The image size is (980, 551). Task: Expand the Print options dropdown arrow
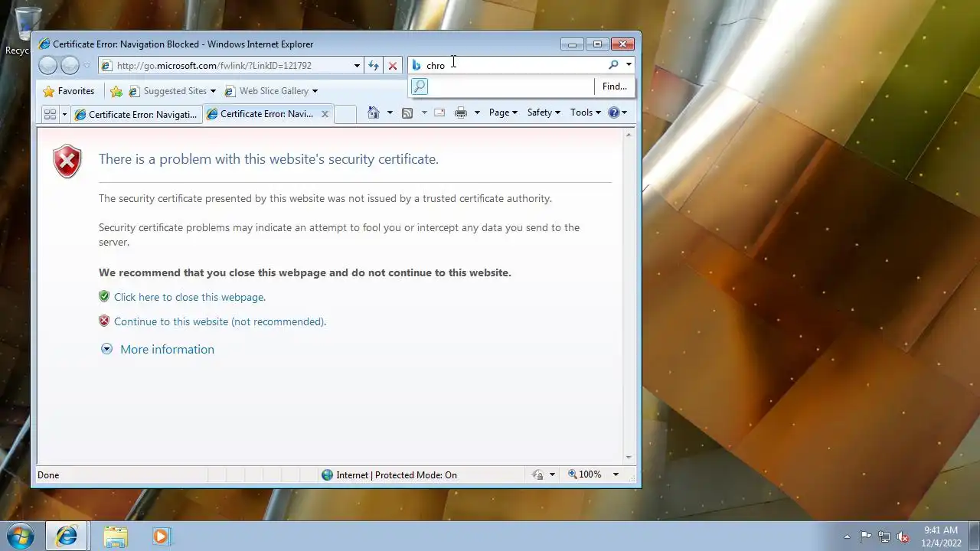click(477, 112)
